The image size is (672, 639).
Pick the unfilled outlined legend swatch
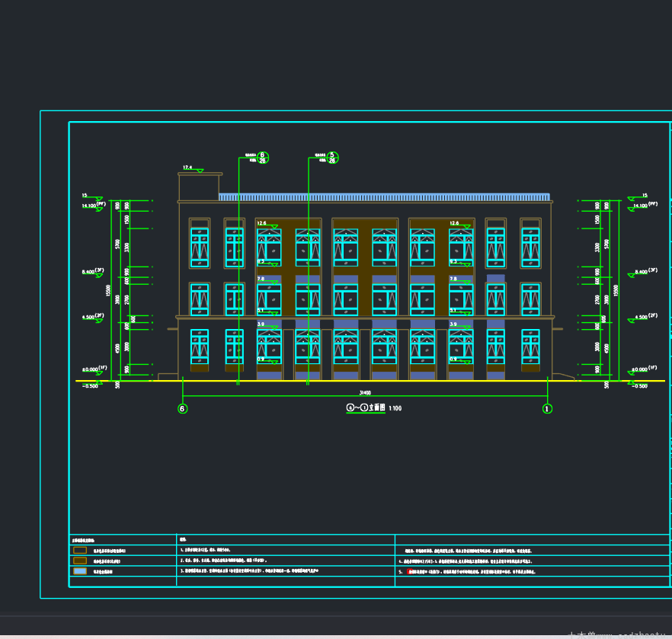point(80,551)
